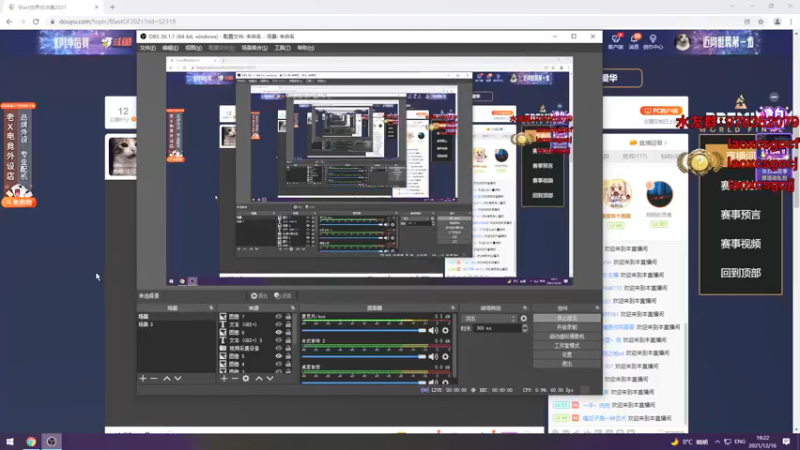Remove the selected scene with the minus icon

point(154,379)
